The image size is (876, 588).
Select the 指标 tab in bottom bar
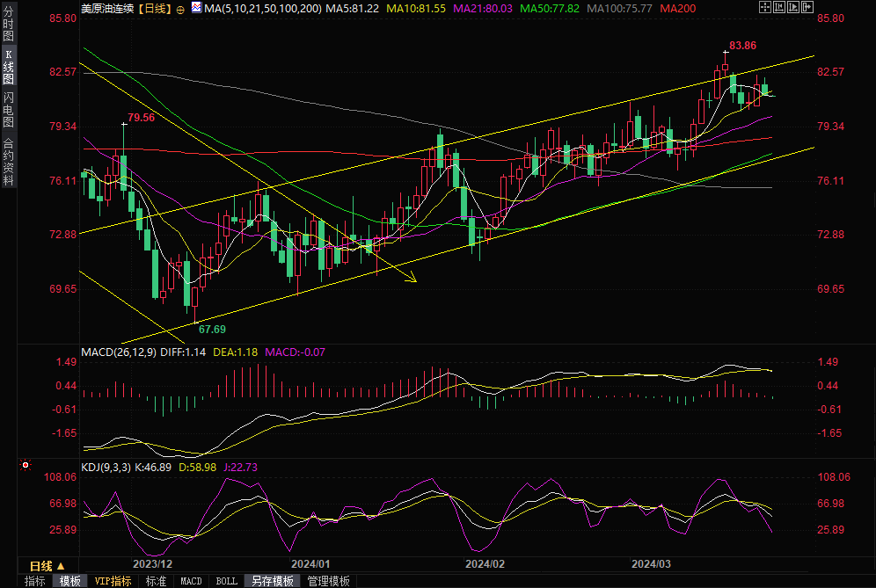tap(35, 581)
